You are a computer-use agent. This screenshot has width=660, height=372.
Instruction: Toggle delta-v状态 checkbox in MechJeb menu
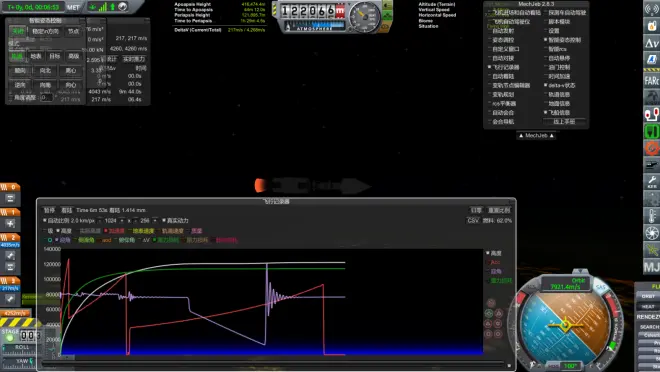(546, 85)
